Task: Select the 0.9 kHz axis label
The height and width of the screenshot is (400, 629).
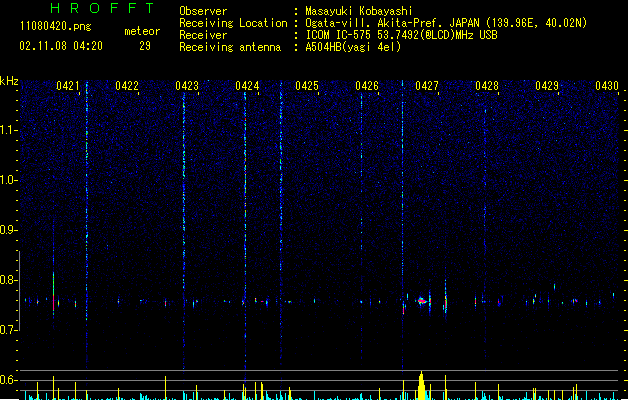Action: (x=9, y=230)
